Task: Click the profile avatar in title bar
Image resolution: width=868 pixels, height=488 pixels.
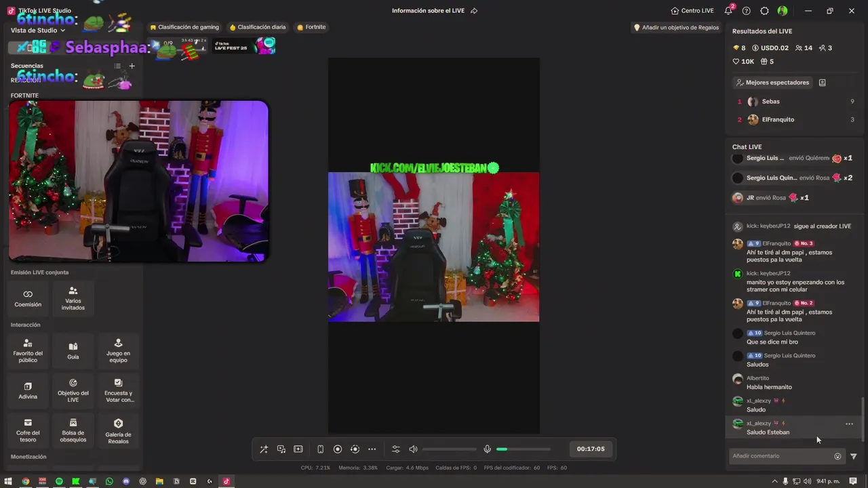Action: point(783,11)
